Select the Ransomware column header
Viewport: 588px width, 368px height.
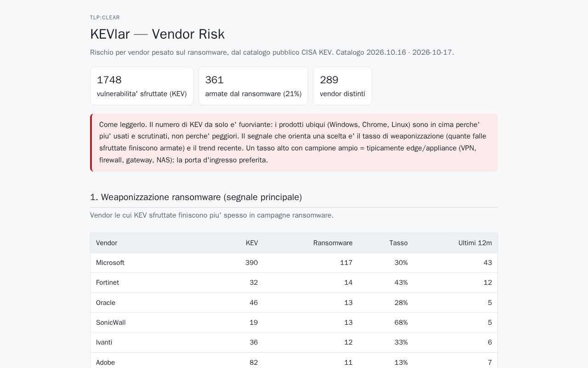point(333,243)
